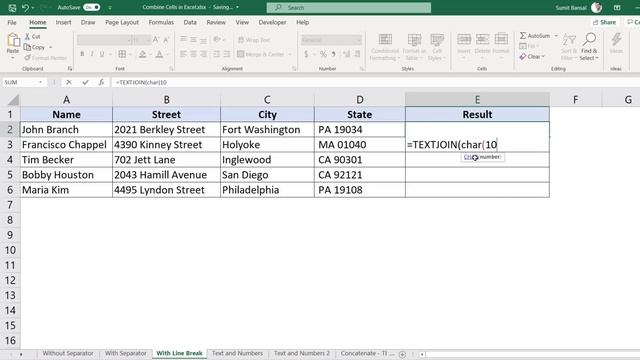This screenshot has height=360, width=640.
Task: Expand the Clipboard dialog launcher
Action: [70, 69]
